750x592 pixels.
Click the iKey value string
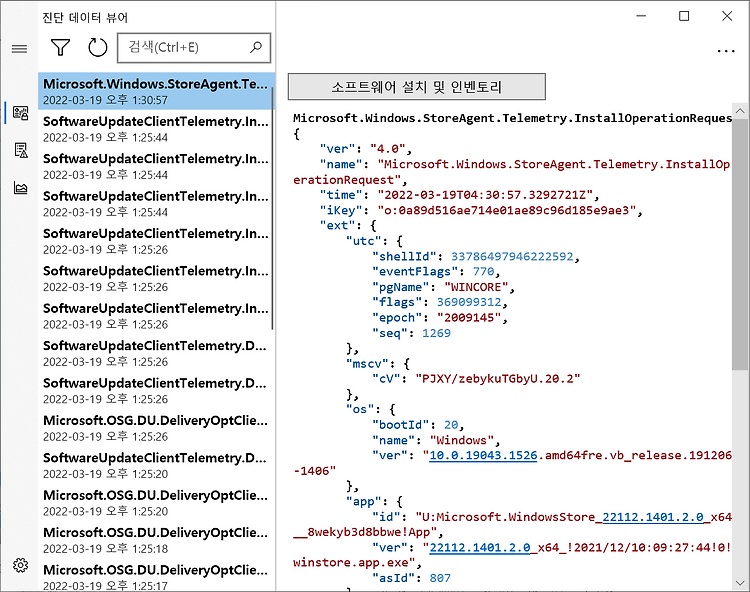pyautogui.click(x=507, y=210)
